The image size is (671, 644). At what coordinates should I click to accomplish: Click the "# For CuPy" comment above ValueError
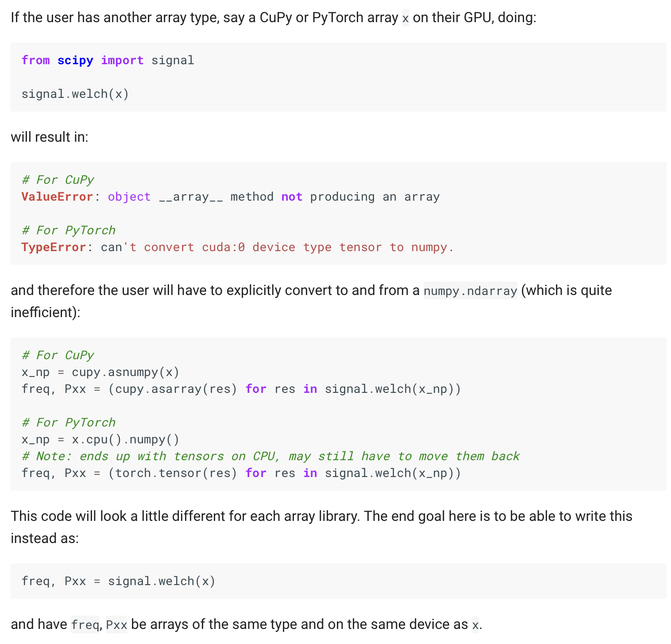click(58, 180)
